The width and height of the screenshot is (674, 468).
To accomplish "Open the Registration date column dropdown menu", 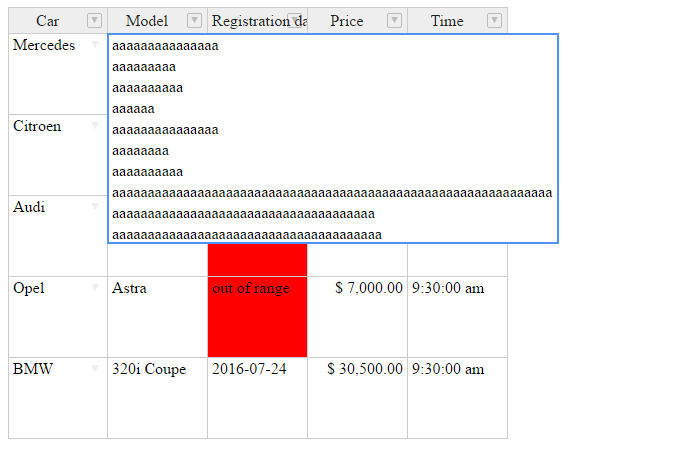I will coord(294,20).
